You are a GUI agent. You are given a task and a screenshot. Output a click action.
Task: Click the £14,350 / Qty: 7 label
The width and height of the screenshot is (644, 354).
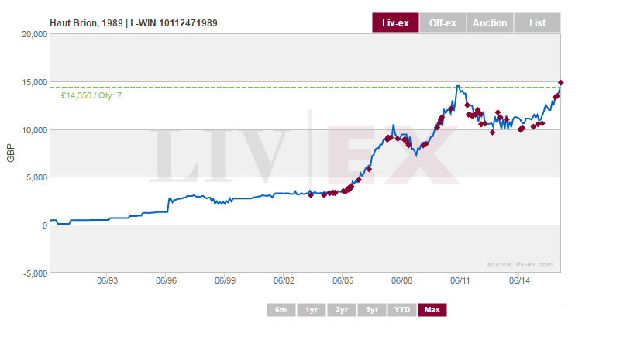(91, 95)
